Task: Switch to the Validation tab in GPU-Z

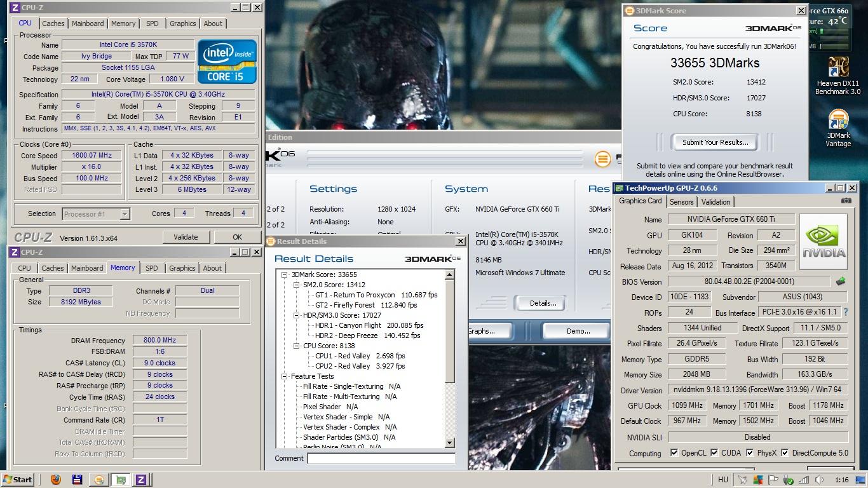Action: pyautogui.click(x=715, y=202)
